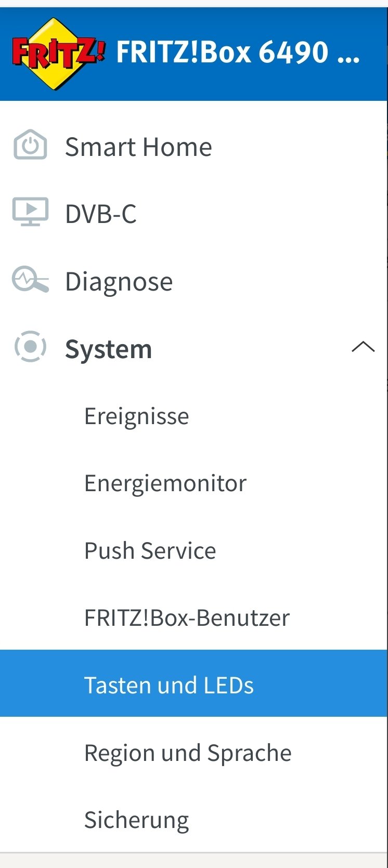Open the Smart Home menu
This screenshot has height=868, width=388.
click(x=193, y=147)
